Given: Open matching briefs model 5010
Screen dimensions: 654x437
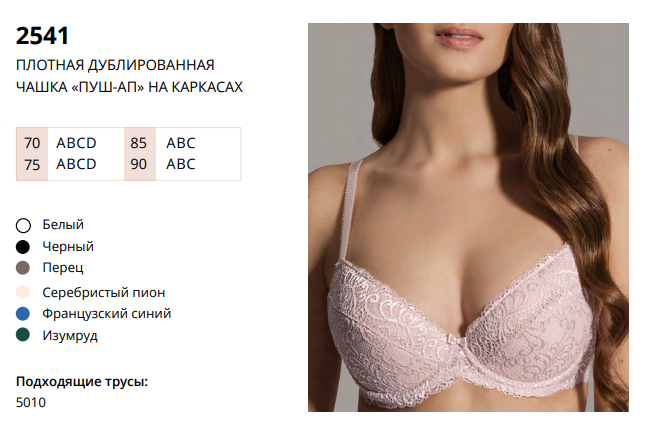Looking at the screenshot, I should coord(31,403).
